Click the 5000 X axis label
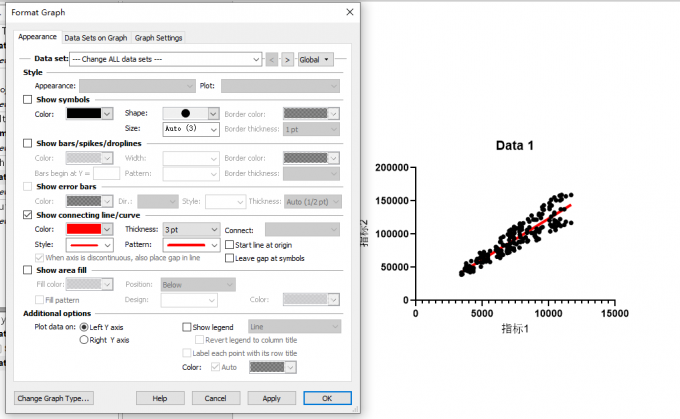Screen dimensions: 680x419 (x=482, y=314)
